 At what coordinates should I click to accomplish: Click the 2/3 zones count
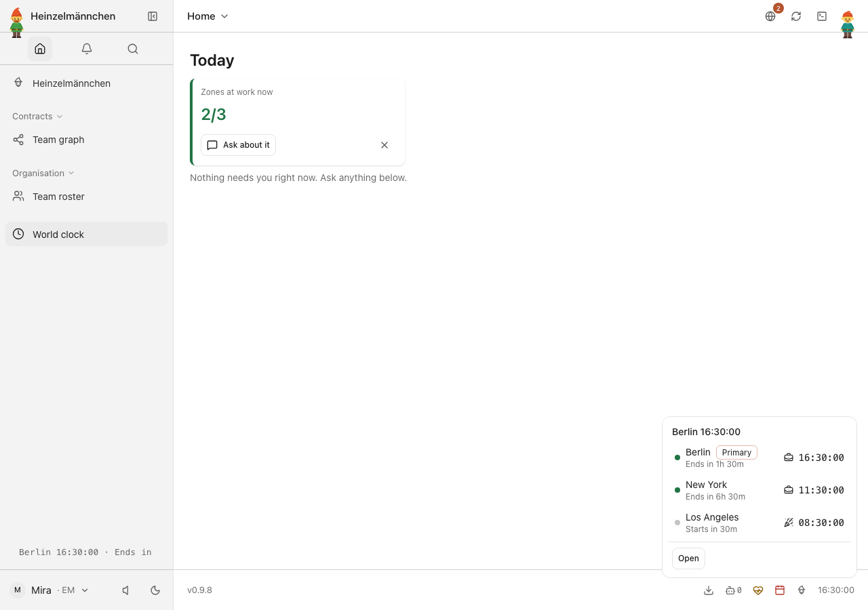(214, 115)
